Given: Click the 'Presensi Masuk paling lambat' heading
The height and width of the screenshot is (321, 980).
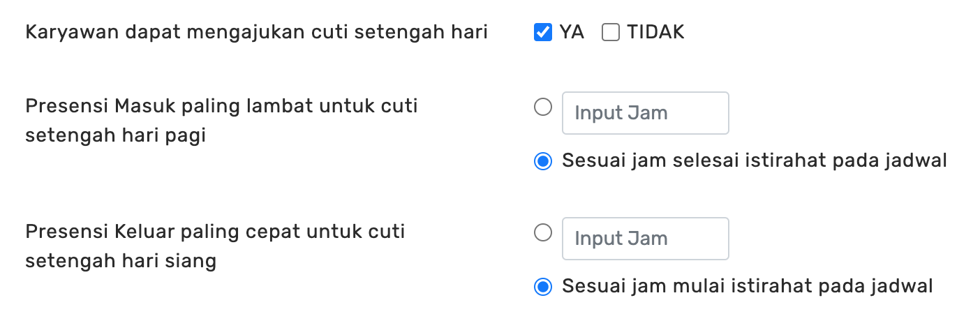Looking at the screenshot, I should click(x=221, y=106).
